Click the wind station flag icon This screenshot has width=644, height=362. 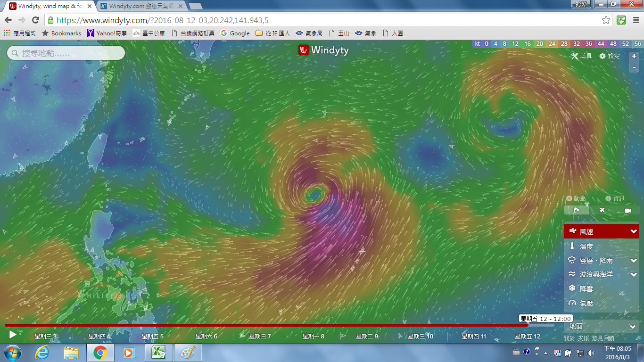coord(576,210)
